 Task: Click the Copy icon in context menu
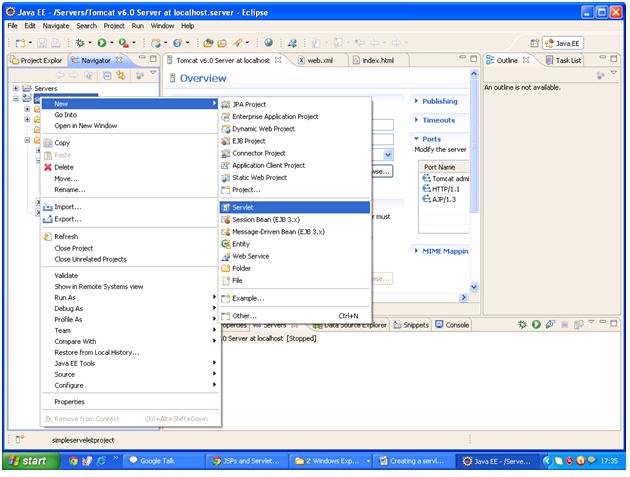click(x=48, y=143)
